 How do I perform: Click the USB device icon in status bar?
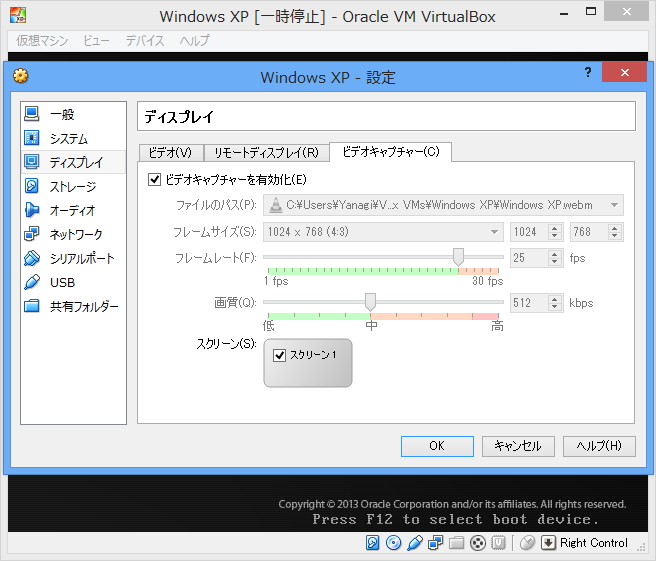(415, 543)
